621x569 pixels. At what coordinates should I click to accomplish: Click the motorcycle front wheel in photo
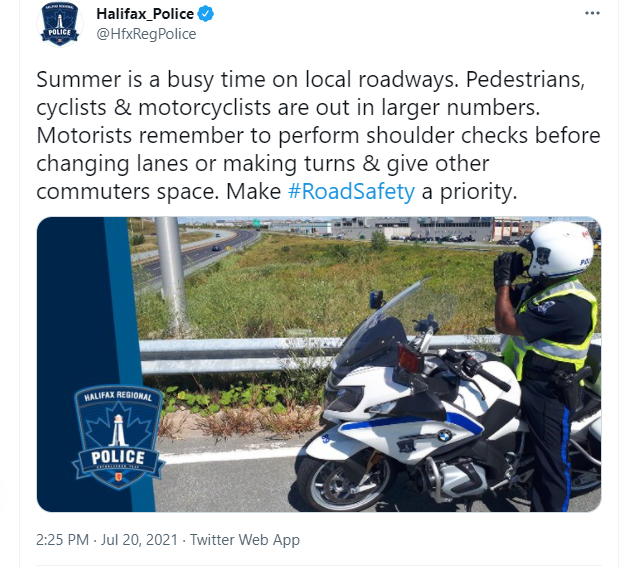[341, 481]
